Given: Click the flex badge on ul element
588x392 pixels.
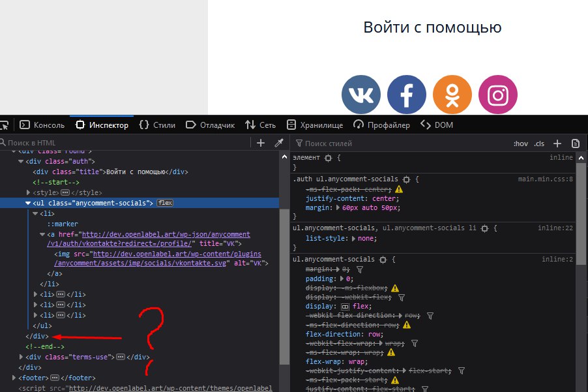Looking at the screenshot, I should click(165, 203).
